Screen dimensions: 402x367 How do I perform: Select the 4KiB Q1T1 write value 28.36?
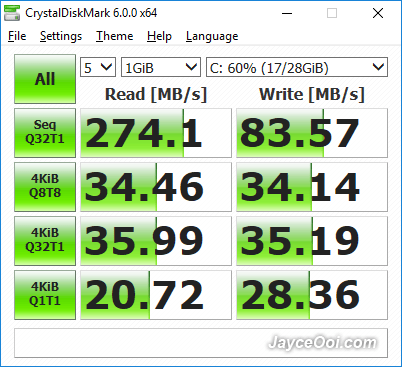coord(312,295)
